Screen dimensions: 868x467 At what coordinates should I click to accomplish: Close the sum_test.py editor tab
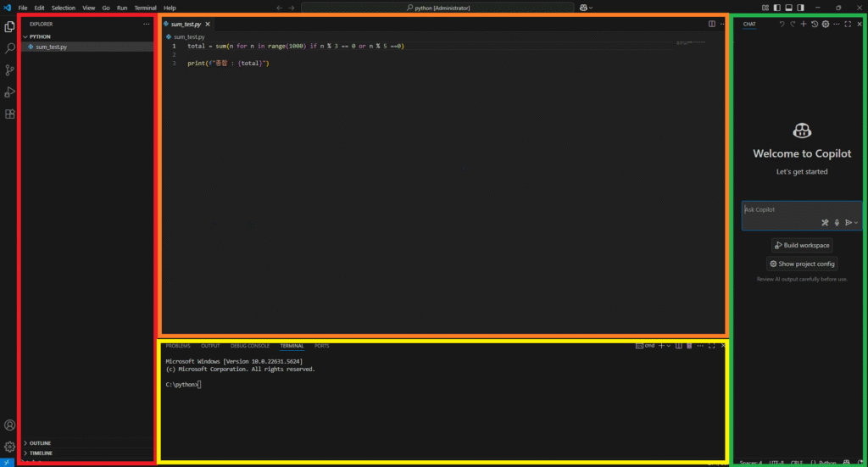click(208, 25)
